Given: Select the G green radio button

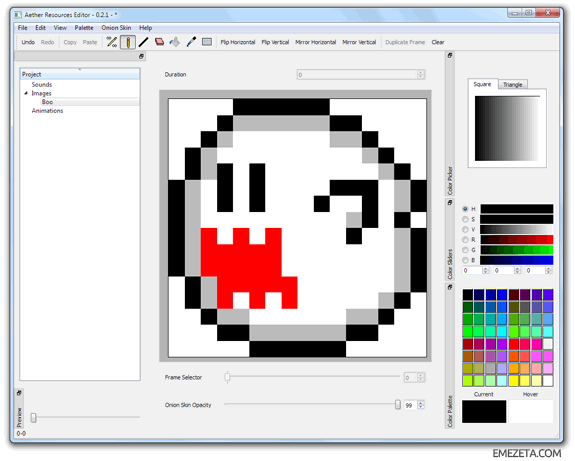Looking at the screenshot, I should click(465, 250).
